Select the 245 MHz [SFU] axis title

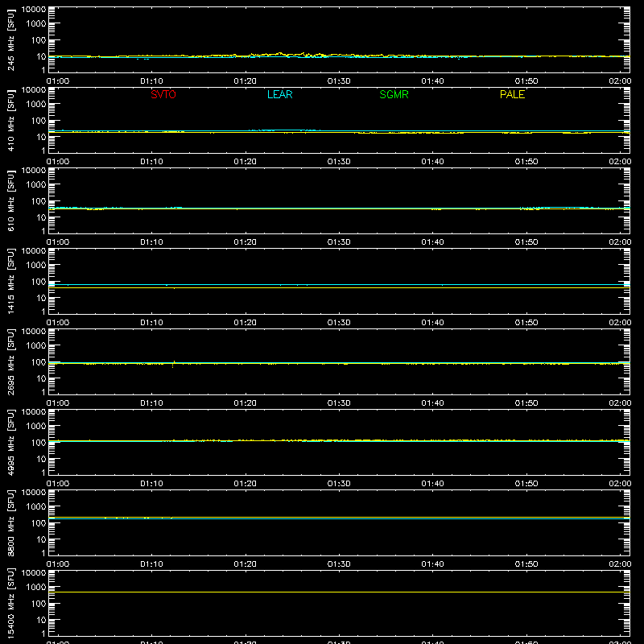click(x=10, y=39)
